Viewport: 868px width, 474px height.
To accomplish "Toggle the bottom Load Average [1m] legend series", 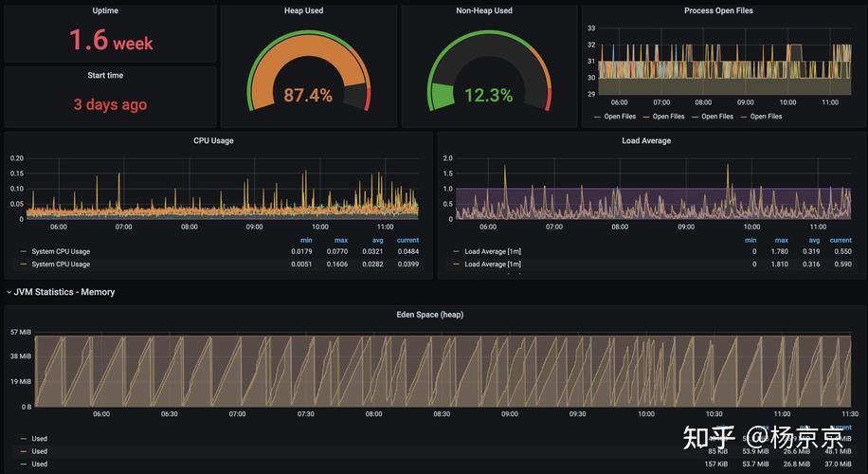I will 493,264.
